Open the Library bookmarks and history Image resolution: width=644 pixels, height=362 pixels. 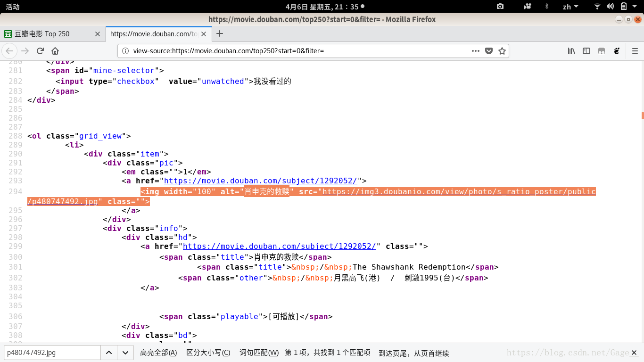tap(571, 51)
